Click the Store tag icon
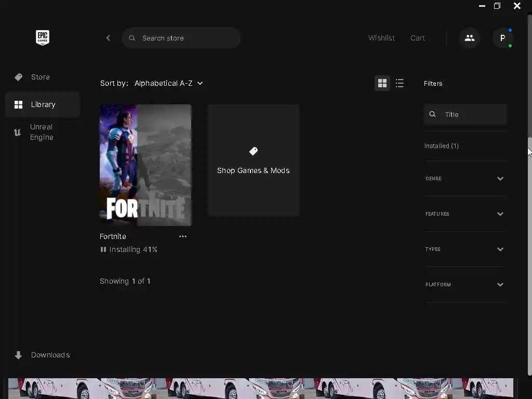This screenshot has height=399, width=532. [x=18, y=77]
